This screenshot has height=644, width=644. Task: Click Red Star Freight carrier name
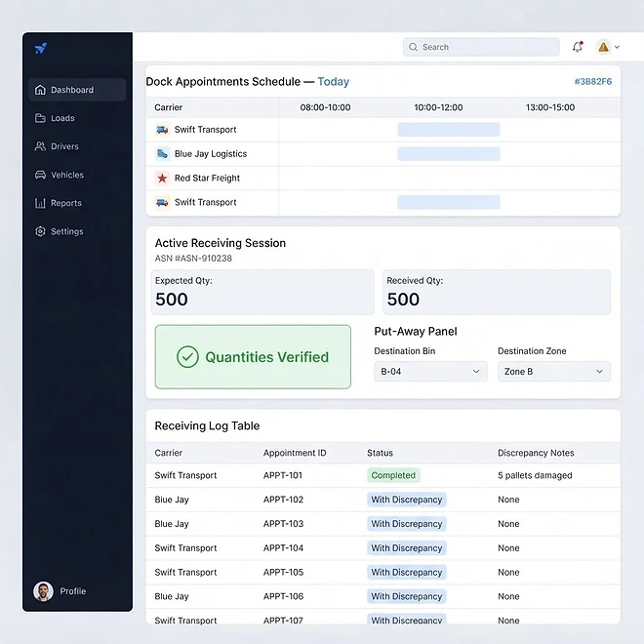207,178
